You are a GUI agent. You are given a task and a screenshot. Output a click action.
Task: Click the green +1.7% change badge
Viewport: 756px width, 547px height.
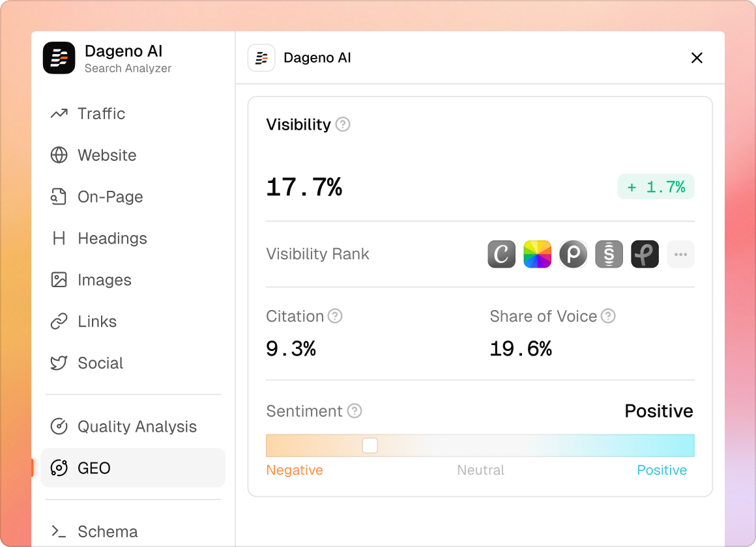tap(656, 188)
